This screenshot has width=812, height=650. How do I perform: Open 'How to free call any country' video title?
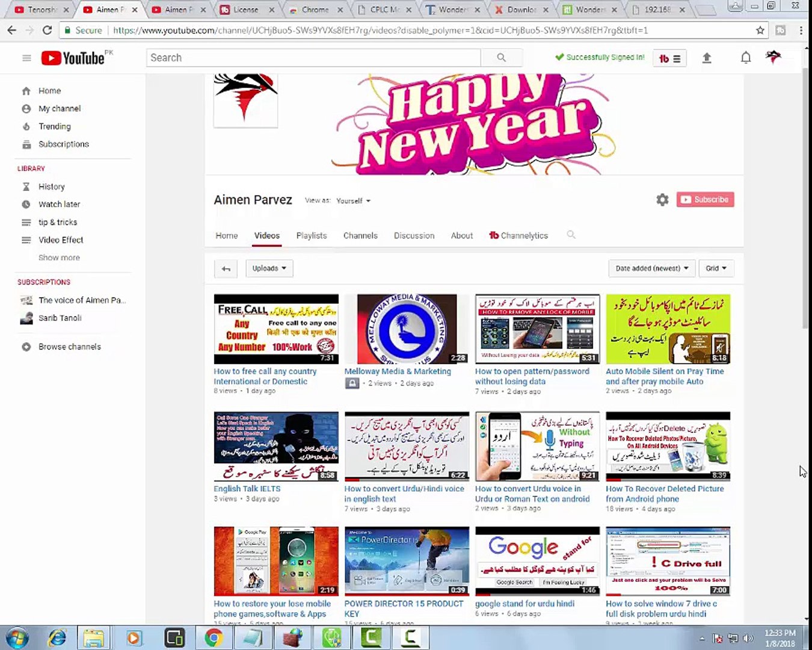click(265, 376)
